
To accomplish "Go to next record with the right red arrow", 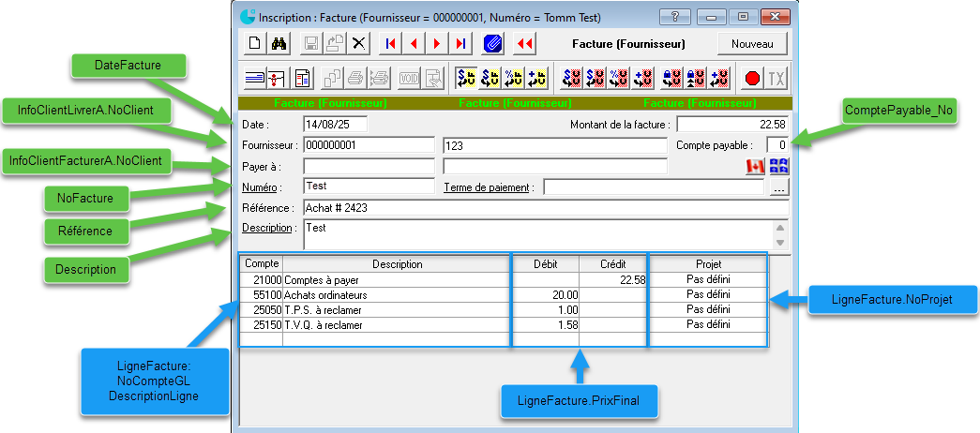I will click(437, 43).
